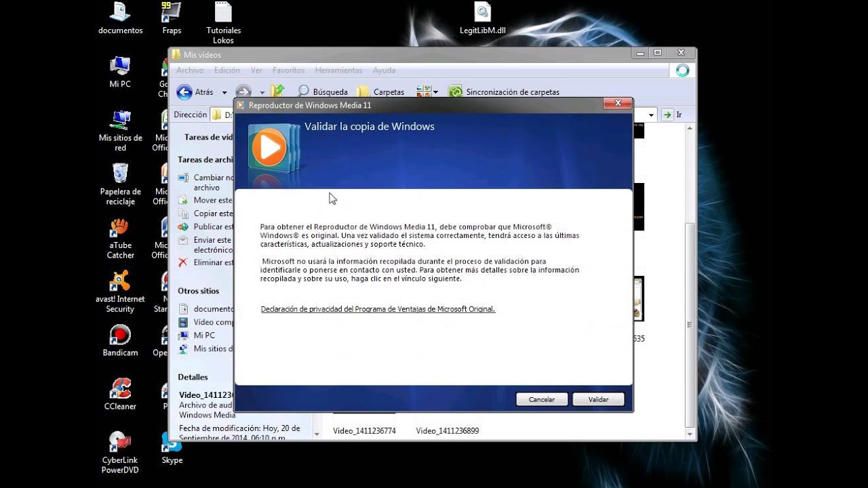Click the Cambiar nombre task icon

click(183, 178)
